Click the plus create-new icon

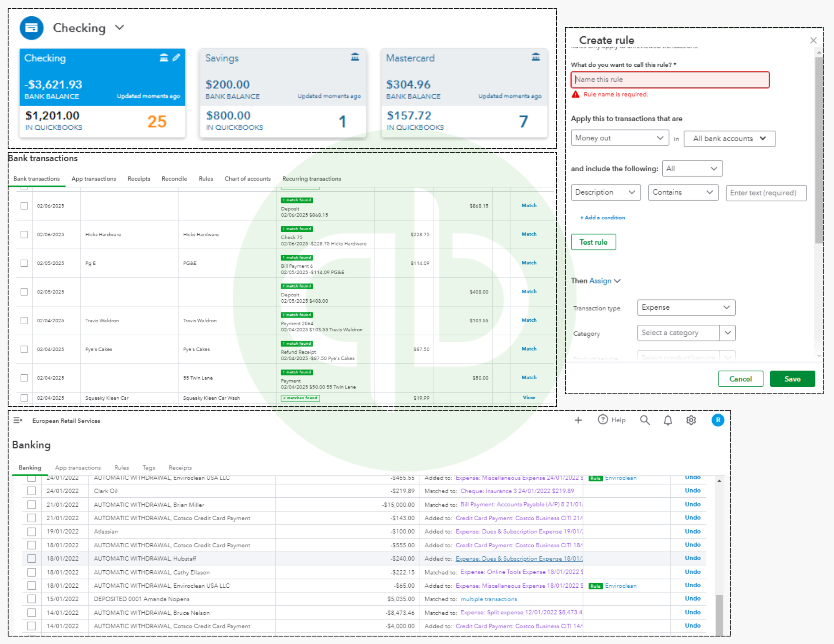coord(578,420)
